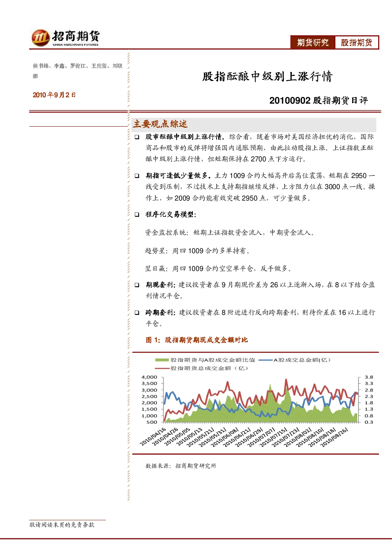This screenshot has width=392, height=555.
Task: Click the figure caption 图1 股指期货期现成交金额对比
Action: 197,340
